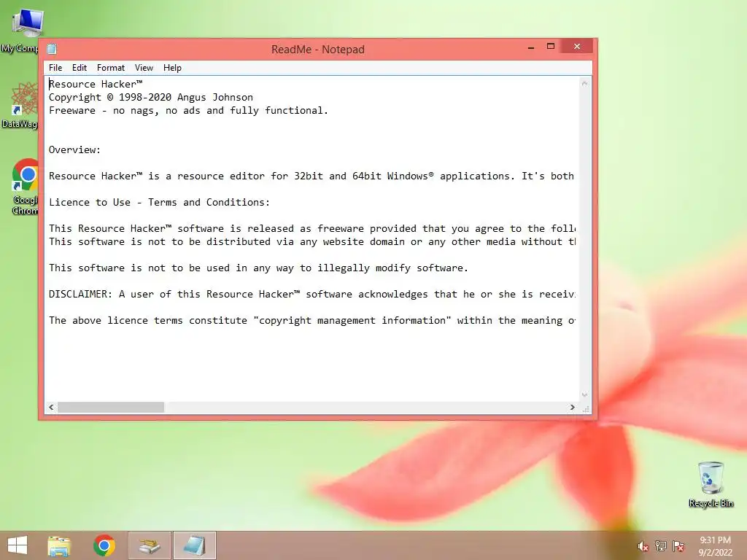Viewport: 747px width, 560px height.
Task: Click the horizontal scrollbar left arrow
Action: click(x=52, y=407)
